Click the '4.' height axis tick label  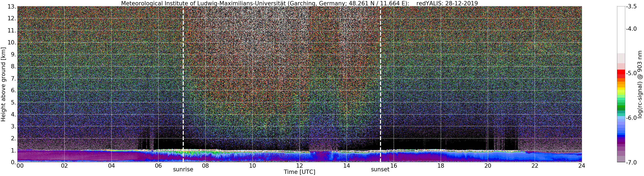point(13,114)
